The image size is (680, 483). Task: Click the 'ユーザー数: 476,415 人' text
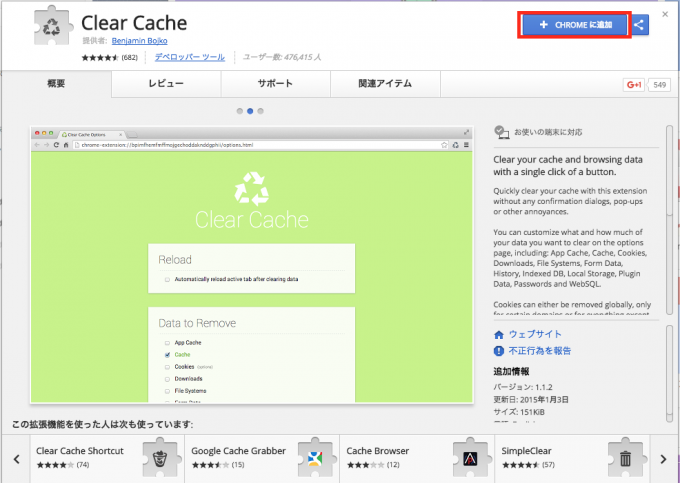(x=282, y=57)
